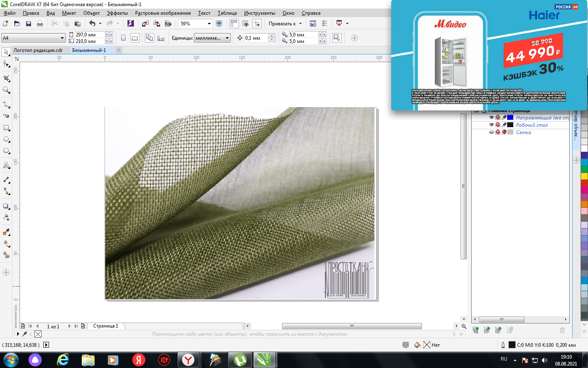Click the add new document tab plus

119,50
